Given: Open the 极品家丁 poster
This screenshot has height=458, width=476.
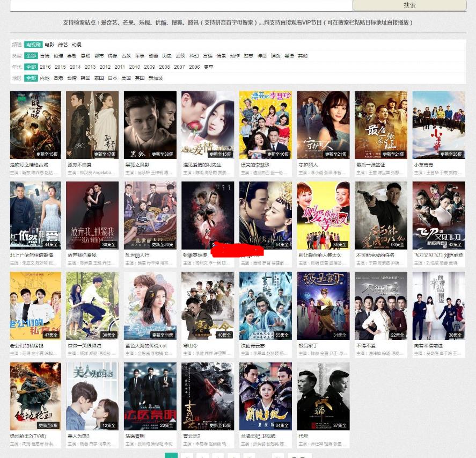Looking at the screenshot, I should point(323,306).
